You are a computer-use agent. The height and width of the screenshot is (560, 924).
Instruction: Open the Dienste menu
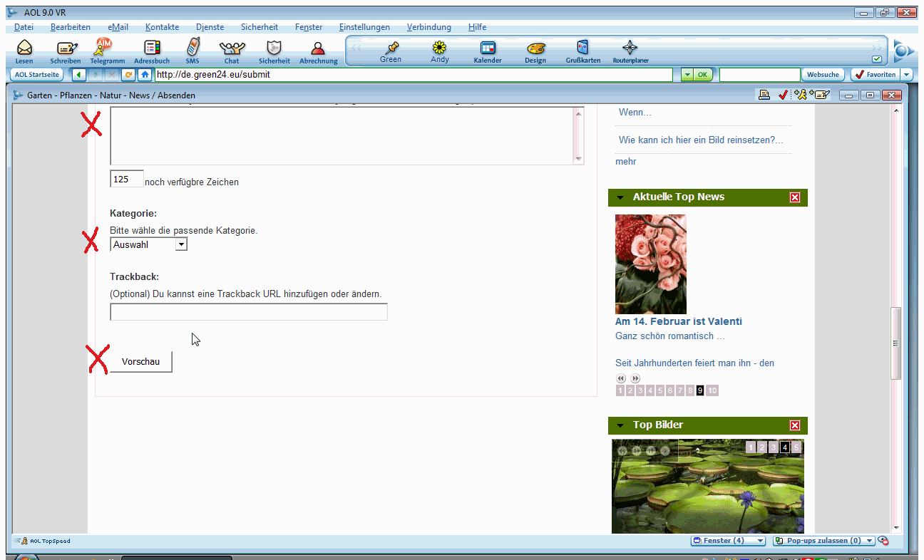tap(210, 27)
